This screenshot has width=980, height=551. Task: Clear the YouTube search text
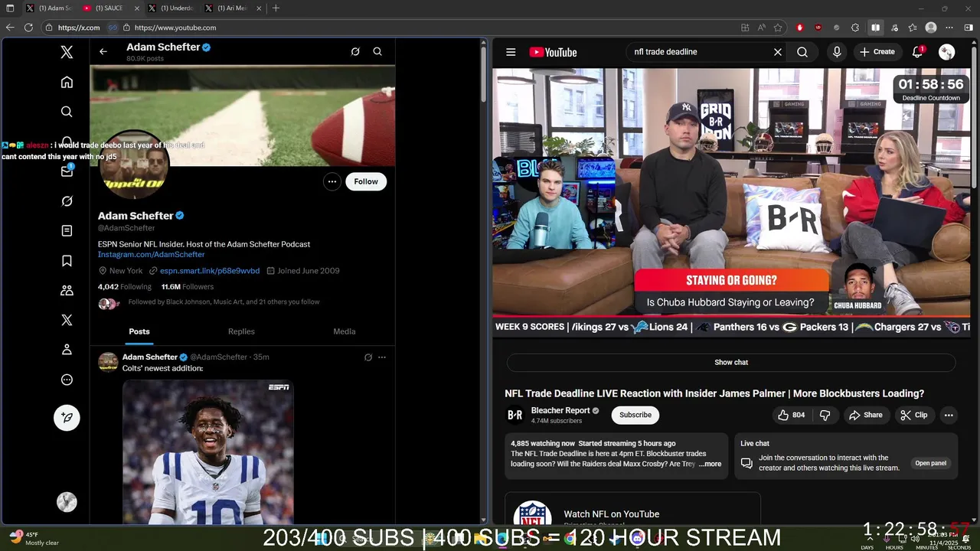778,52
